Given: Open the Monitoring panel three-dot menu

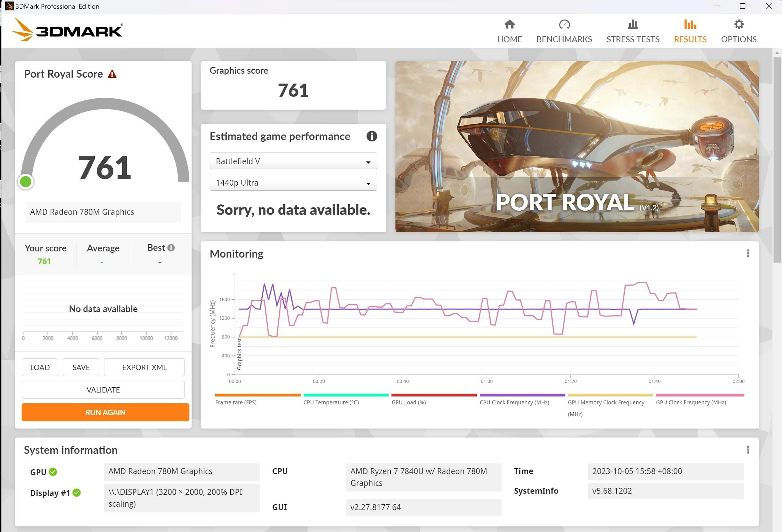Looking at the screenshot, I should pyautogui.click(x=748, y=254).
